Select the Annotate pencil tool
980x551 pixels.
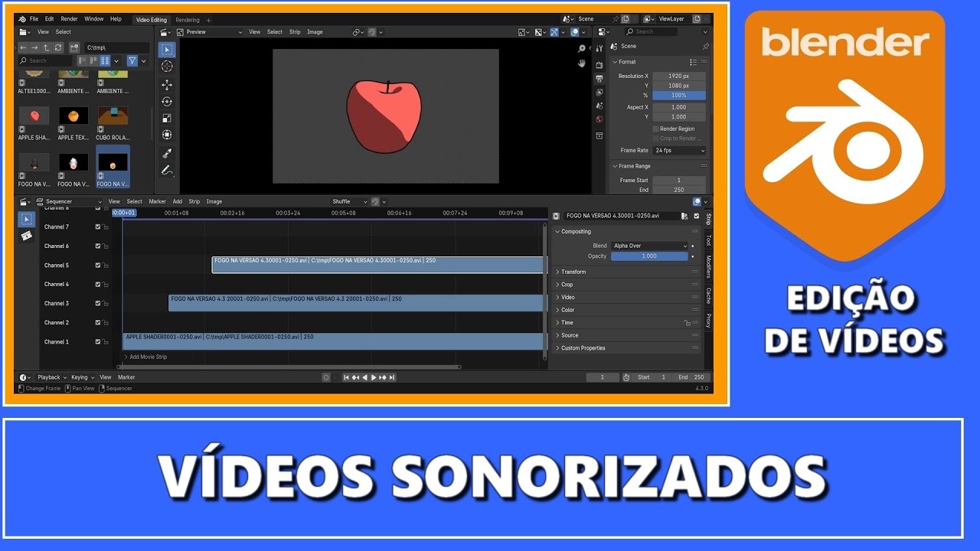click(x=167, y=170)
